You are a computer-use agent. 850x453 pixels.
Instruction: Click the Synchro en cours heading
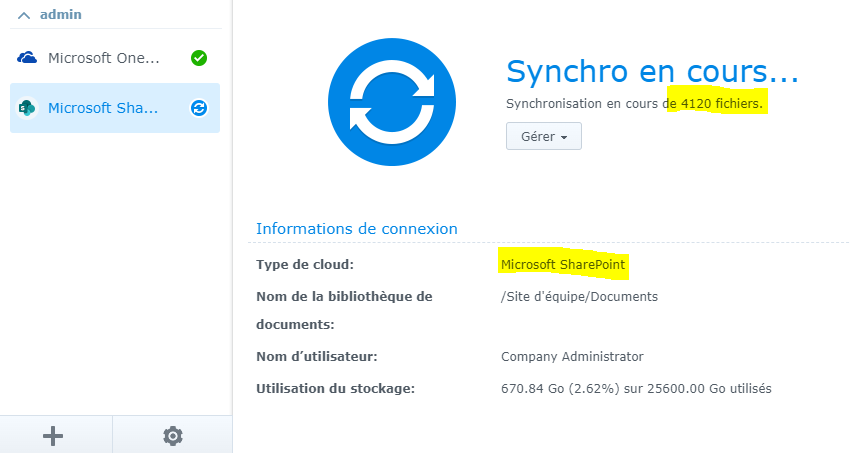652,70
